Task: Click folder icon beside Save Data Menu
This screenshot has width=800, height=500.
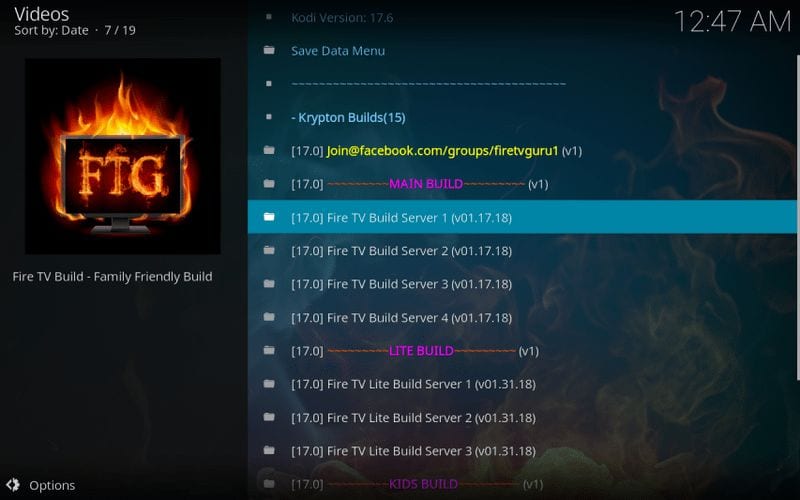Action: pyautogui.click(x=269, y=50)
